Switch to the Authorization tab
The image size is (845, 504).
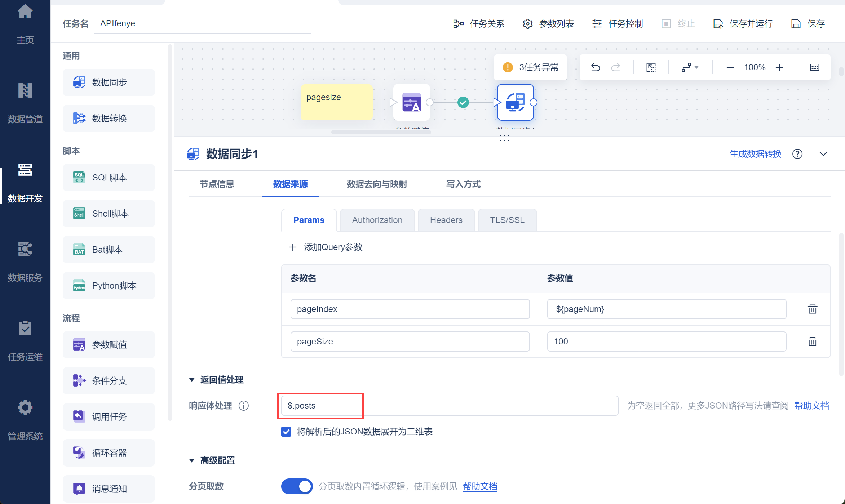click(x=377, y=220)
